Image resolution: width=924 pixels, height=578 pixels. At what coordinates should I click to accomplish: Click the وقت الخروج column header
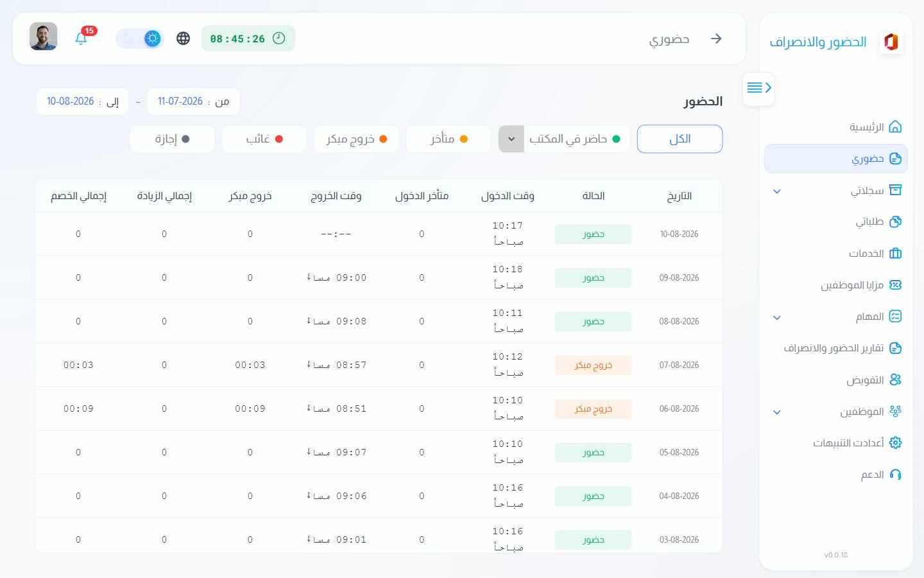pyautogui.click(x=336, y=196)
